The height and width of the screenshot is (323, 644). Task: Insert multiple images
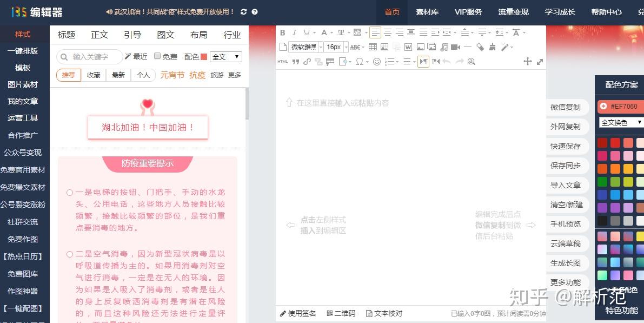pos(431,47)
